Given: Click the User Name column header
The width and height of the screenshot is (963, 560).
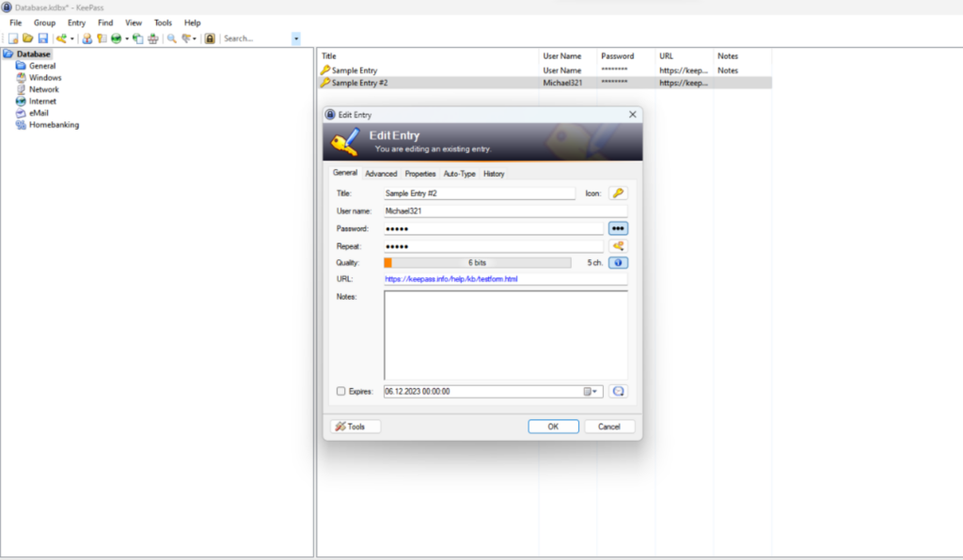Looking at the screenshot, I should point(568,55).
